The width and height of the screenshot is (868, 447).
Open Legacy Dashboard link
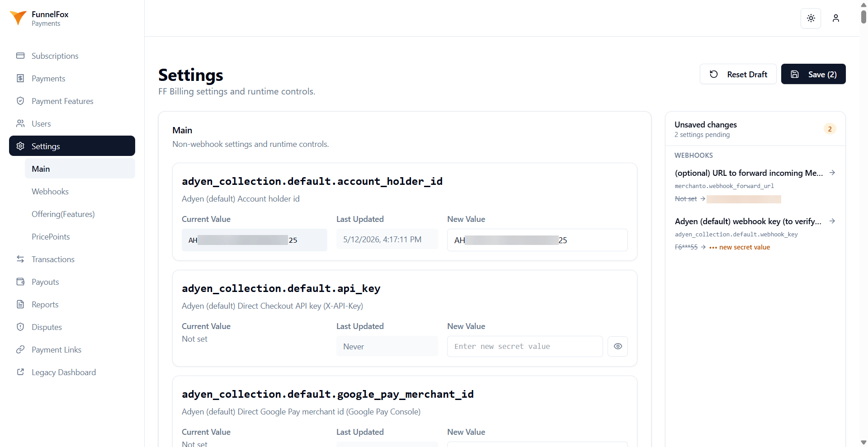(72, 372)
